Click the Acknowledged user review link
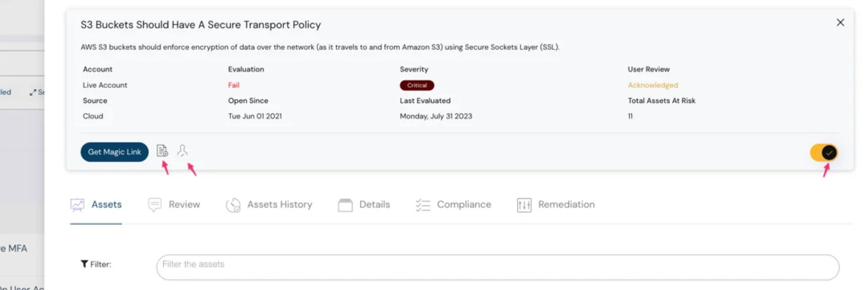This screenshot has width=868, height=290. (x=652, y=85)
